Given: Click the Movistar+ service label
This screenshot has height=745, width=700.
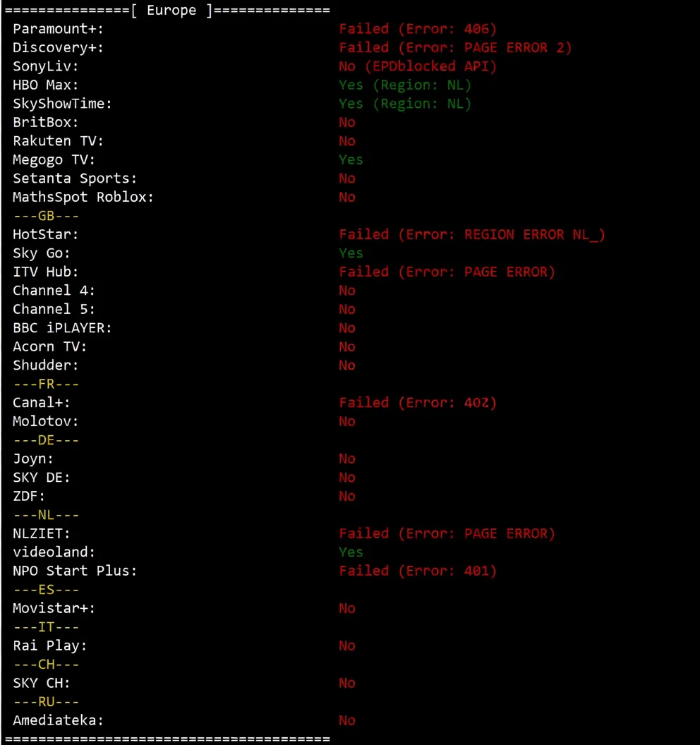Looking at the screenshot, I should coord(54,608).
